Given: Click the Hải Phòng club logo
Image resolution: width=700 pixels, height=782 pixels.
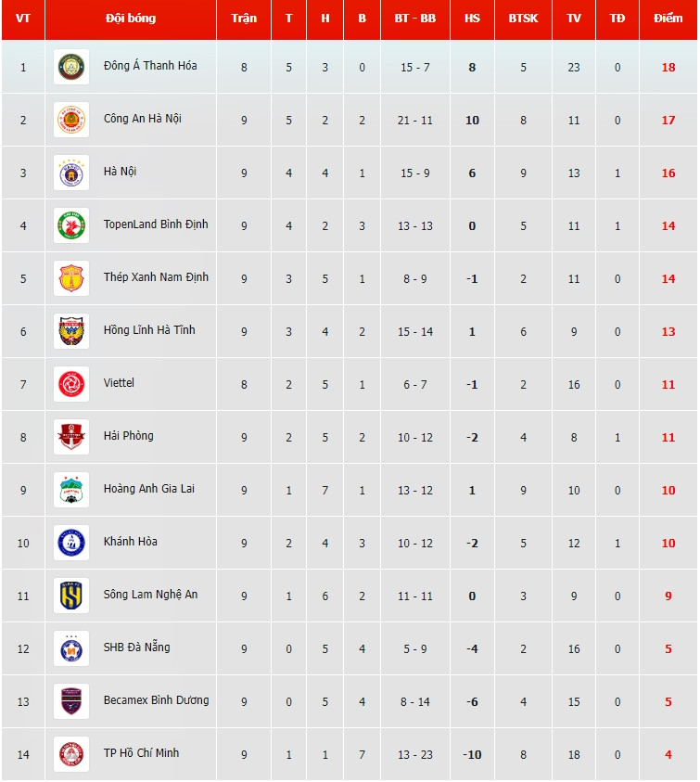Looking at the screenshot, I should pyautogui.click(x=71, y=437).
